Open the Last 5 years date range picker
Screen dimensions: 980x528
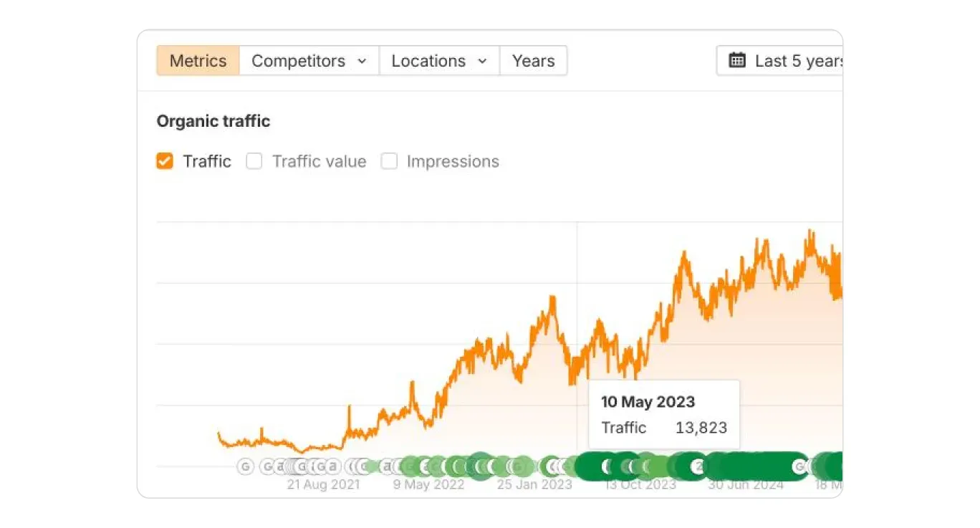780,61
